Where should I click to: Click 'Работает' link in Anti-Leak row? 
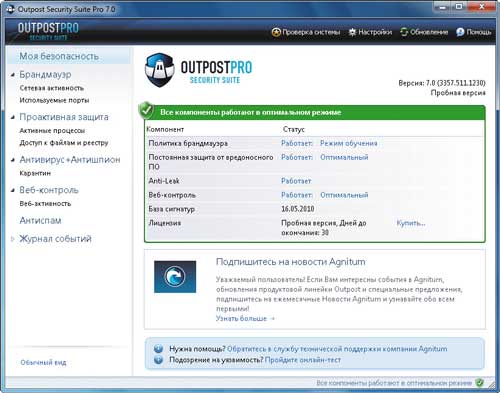coord(296,181)
